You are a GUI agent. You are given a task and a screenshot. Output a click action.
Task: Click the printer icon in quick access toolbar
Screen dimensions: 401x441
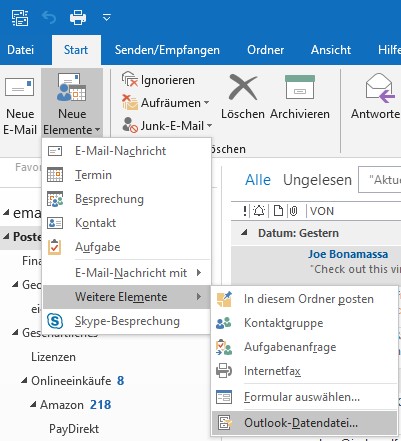[x=78, y=17]
